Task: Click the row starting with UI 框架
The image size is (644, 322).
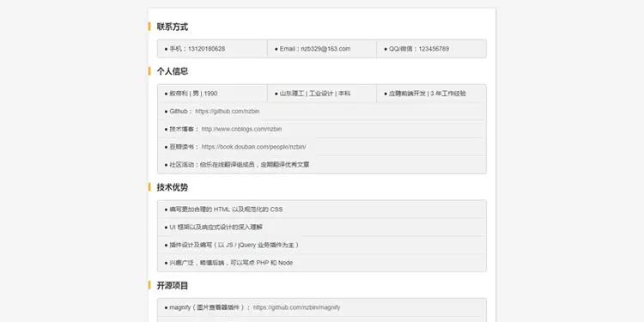Action: coord(322,228)
